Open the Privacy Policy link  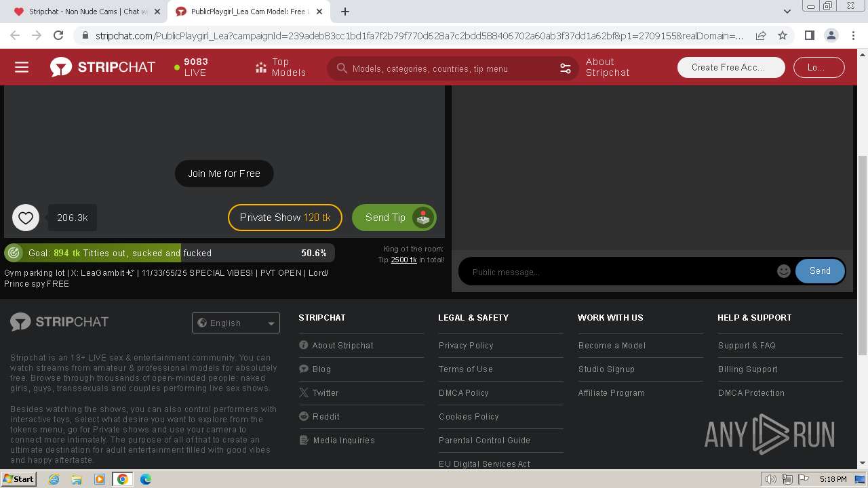[x=466, y=345]
